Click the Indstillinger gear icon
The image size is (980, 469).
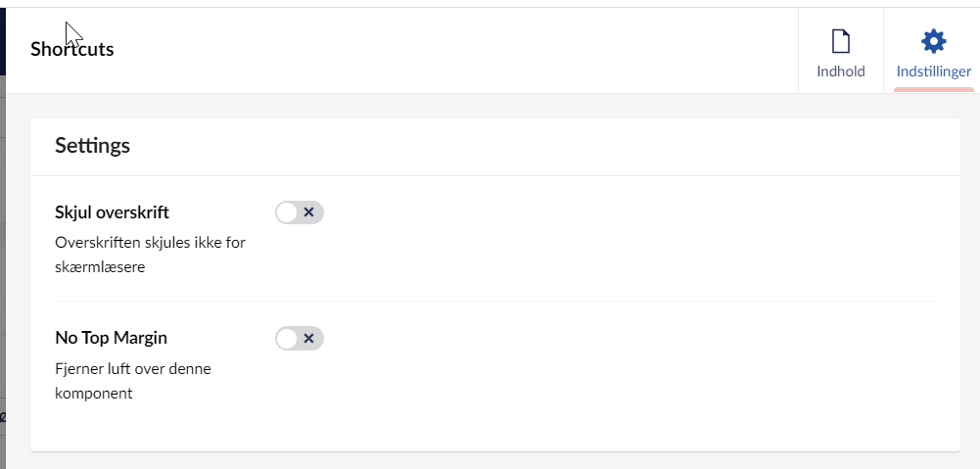934,41
